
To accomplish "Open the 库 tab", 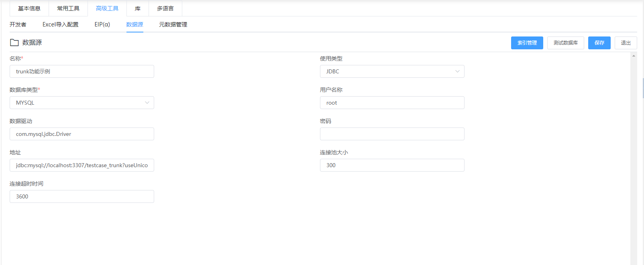I will (x=138, y=8).
